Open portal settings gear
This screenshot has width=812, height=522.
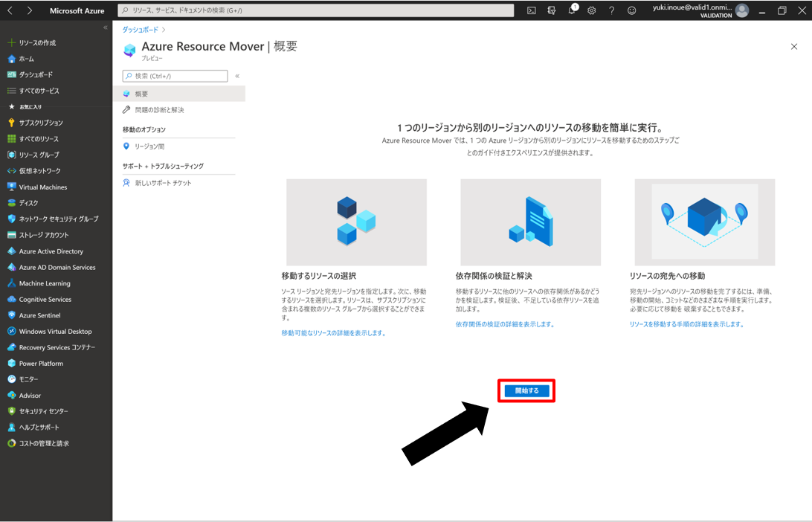(591, 10)
